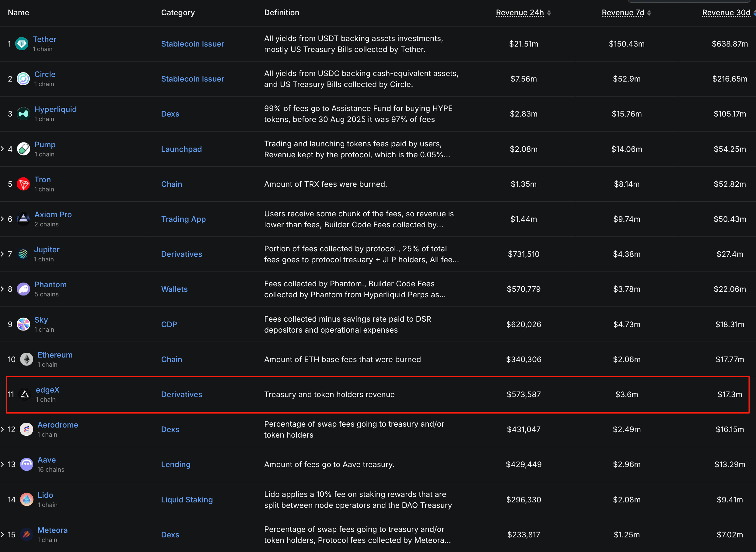Click the Hyperliquid logo
Screen dimensions: 756x552
[23, 114]
